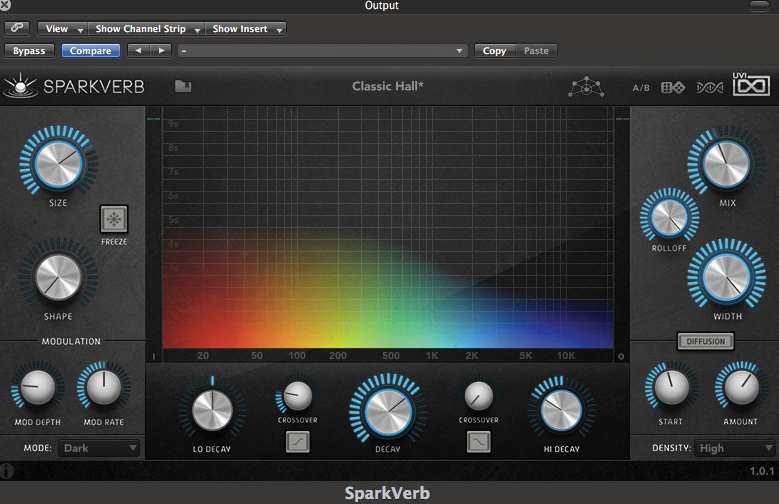
Task: Click the mutate waveform icon
Action: click(x=710, y=88)
